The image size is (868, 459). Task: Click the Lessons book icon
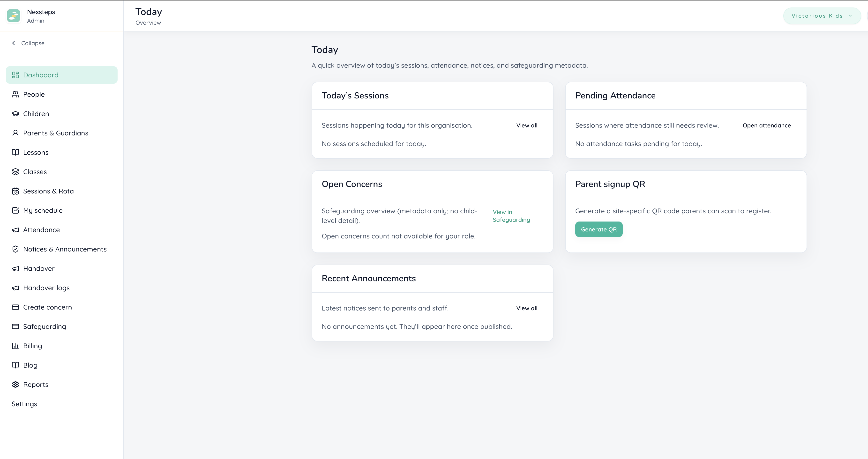tap(15, 152)
